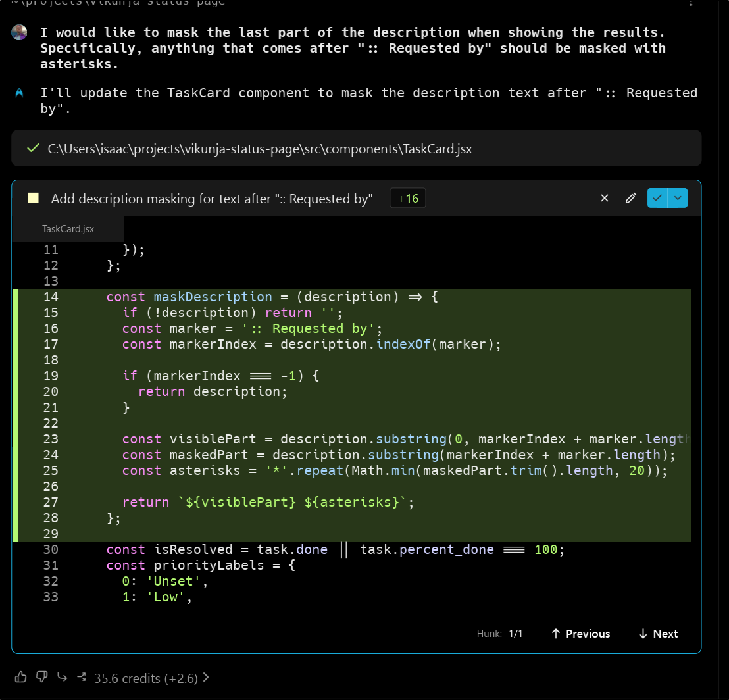Click the agent logo icon beside the response

coord(20,93)
